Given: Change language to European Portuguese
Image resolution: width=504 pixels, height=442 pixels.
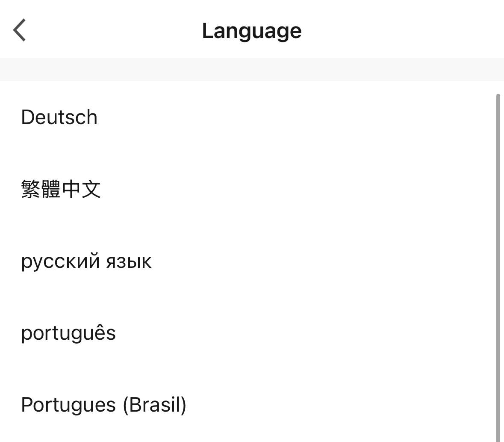Looking at the screenshot, I should click(68, 333).
